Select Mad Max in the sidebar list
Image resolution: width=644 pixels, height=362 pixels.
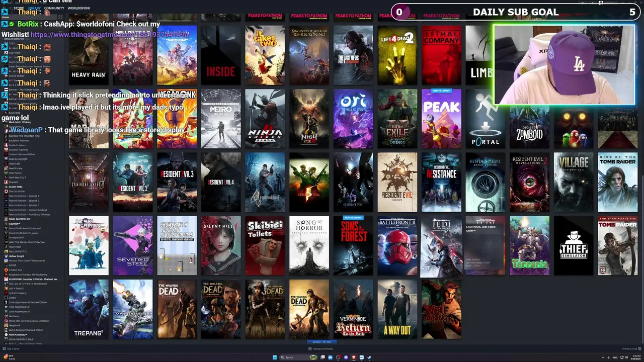point(14,316)
